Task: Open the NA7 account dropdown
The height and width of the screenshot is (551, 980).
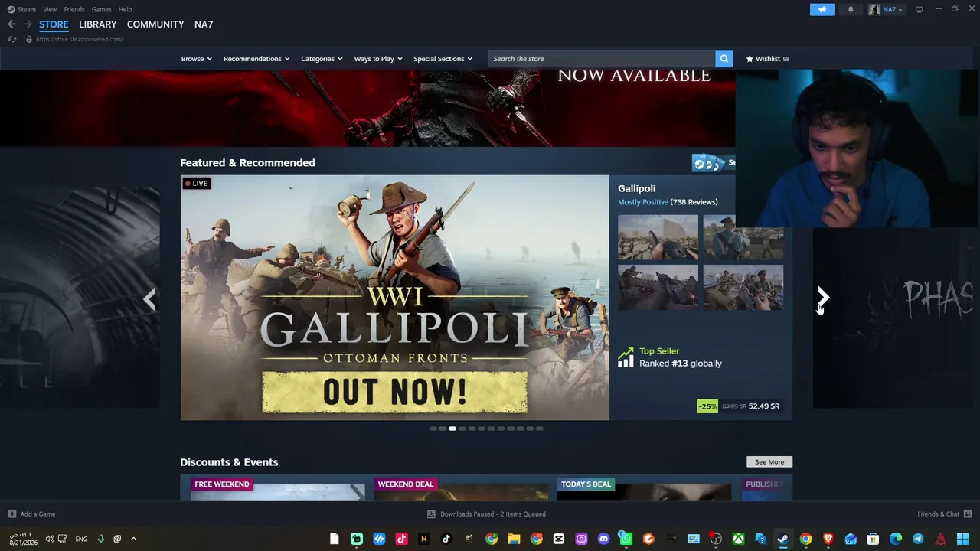Action: click(x=886, y=10)
